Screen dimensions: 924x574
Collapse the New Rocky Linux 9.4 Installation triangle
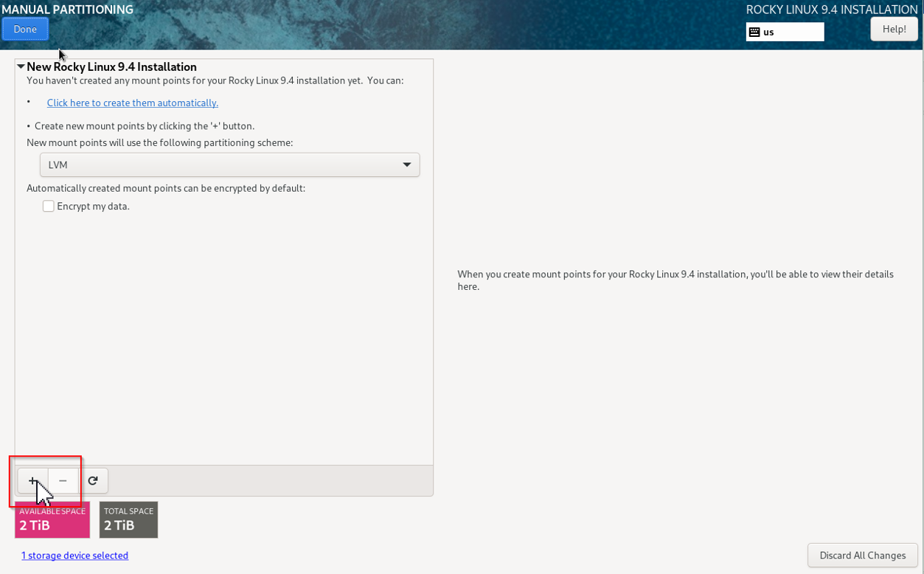coord(21,67)
